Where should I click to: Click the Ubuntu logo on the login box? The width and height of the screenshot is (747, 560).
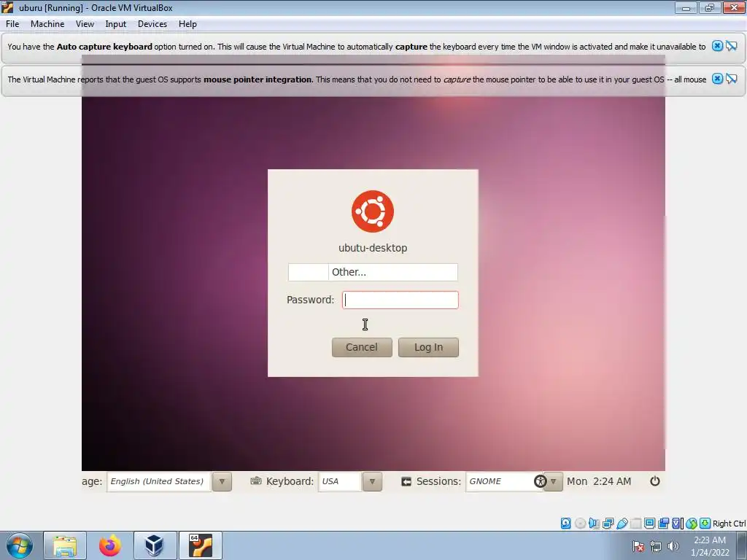coord(373,211)
